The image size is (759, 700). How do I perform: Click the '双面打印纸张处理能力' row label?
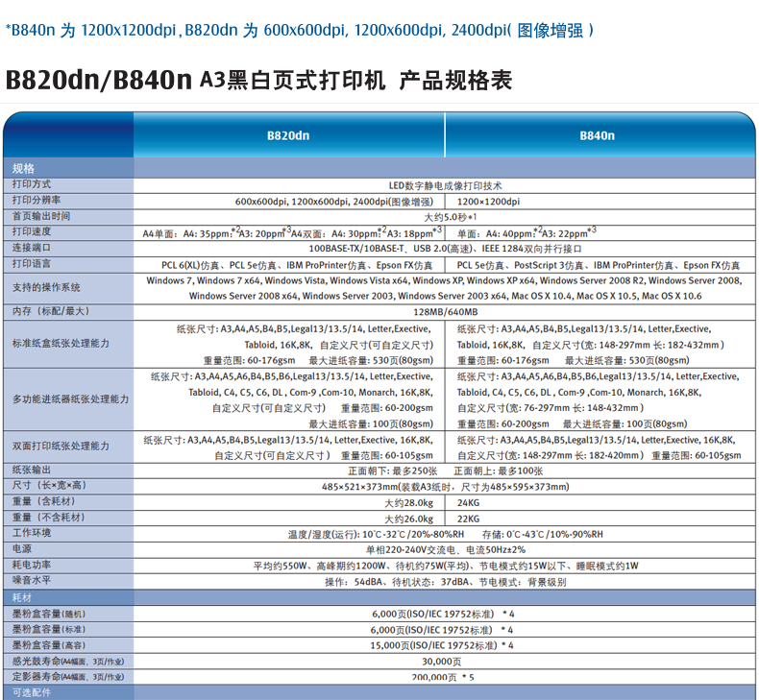pyautogui.click(x=61, y=447)
